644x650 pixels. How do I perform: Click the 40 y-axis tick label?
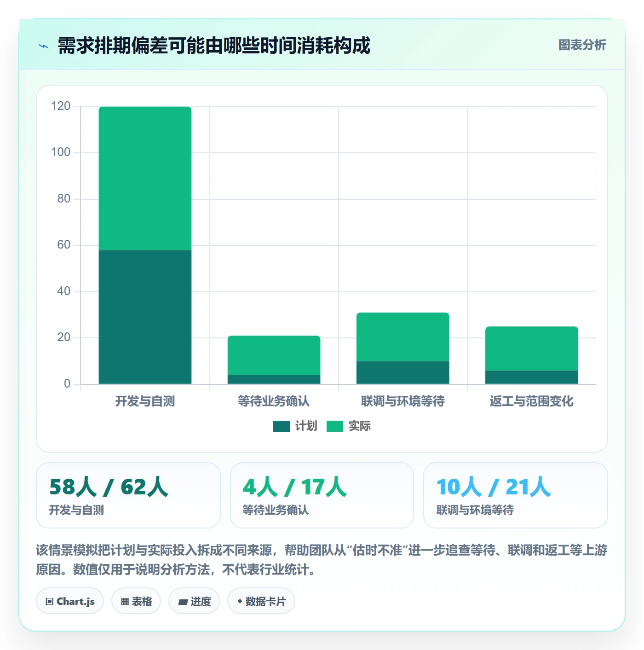point(64,291)
